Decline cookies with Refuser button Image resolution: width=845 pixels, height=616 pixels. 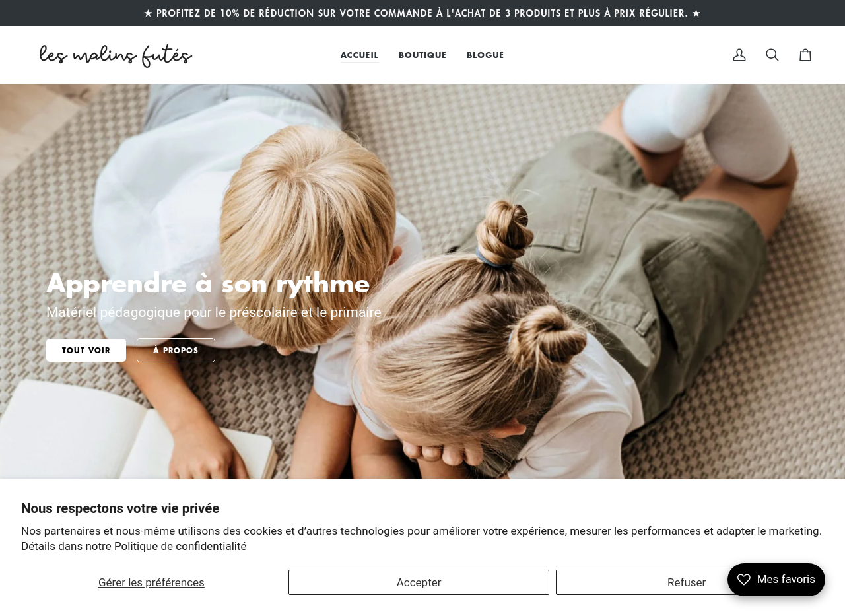tap(686, 582)
